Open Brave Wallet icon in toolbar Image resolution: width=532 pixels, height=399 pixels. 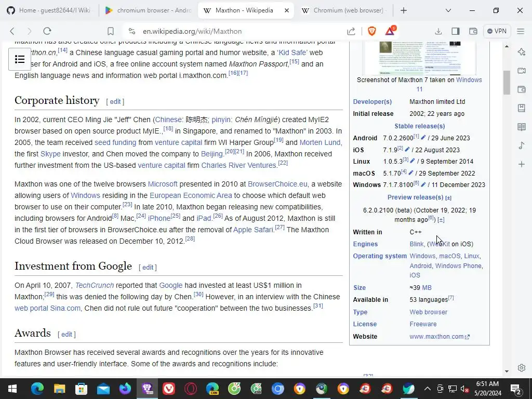473,31
